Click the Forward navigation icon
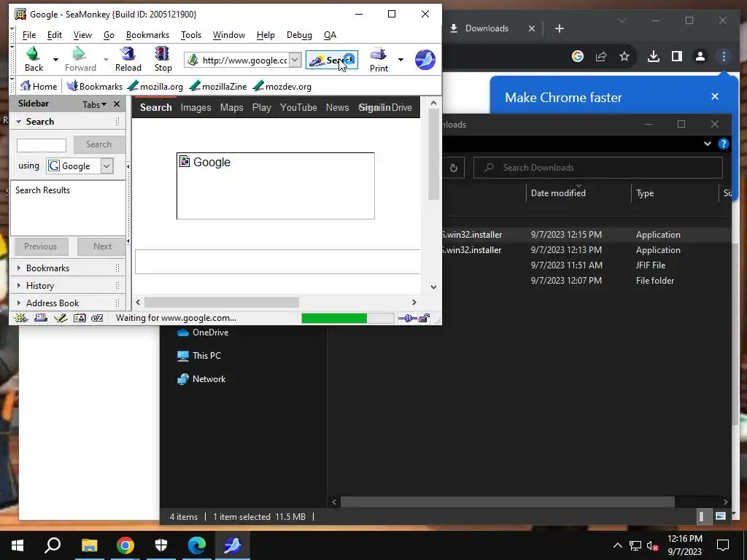This screenshot has width=747, height=560. (x=80, y=60)
